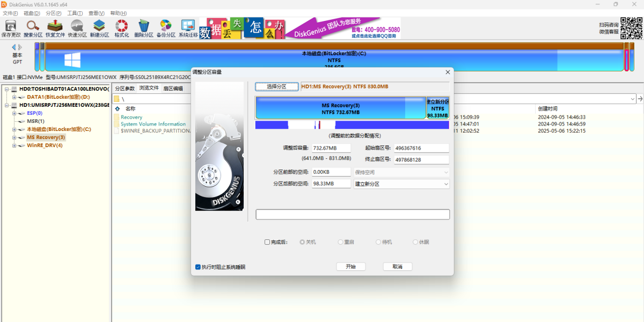644x322 pixels.
Task: Click the 保存更改 (Save Changes) toolbar icon
Action: 11,28
